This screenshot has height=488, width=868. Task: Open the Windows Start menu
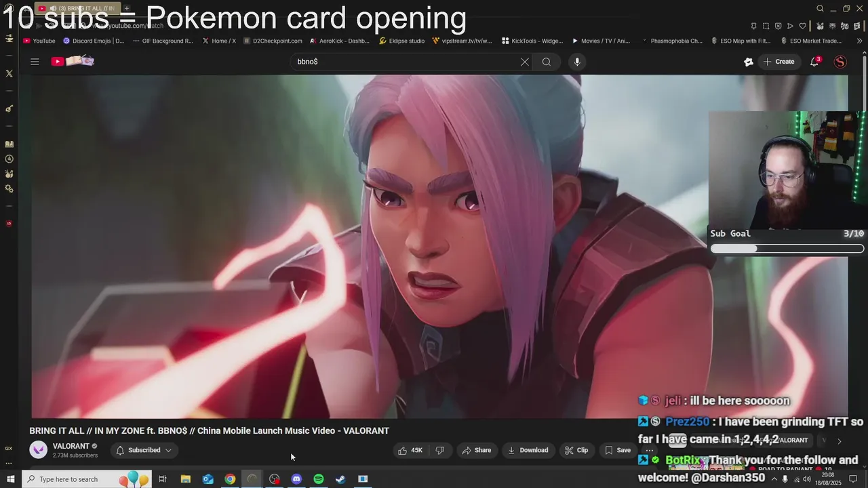tap(10, 479)
